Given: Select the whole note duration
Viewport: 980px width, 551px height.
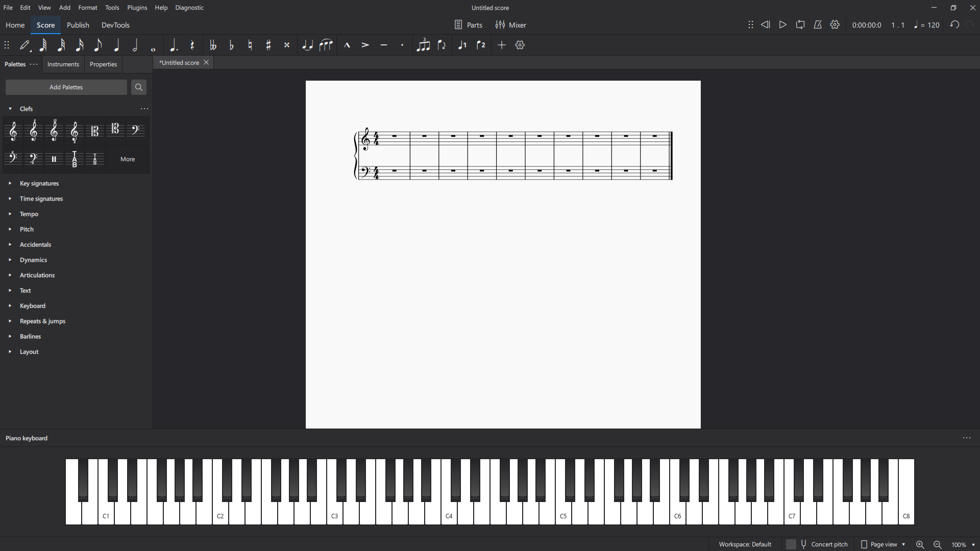Looking at the screenshot, I should 153,45.
